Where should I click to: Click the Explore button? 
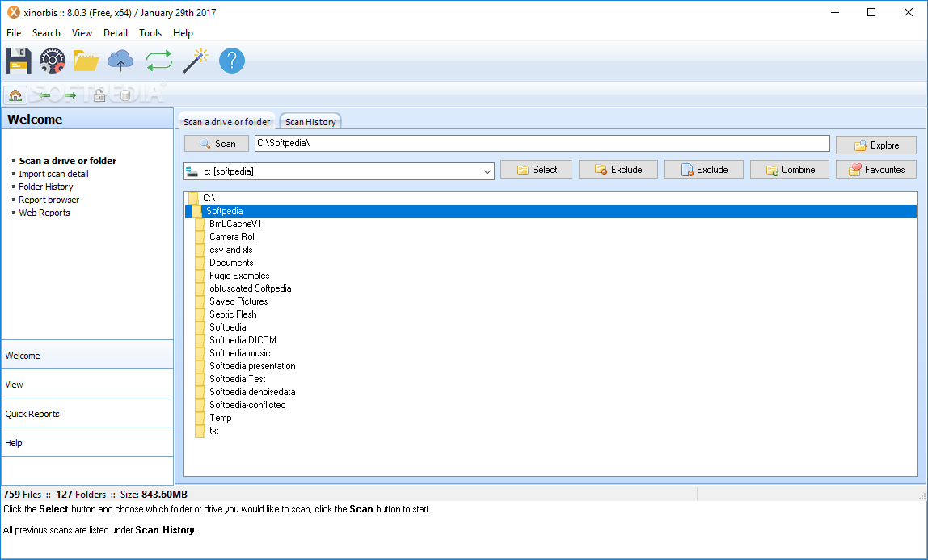[x=876, y=145]
